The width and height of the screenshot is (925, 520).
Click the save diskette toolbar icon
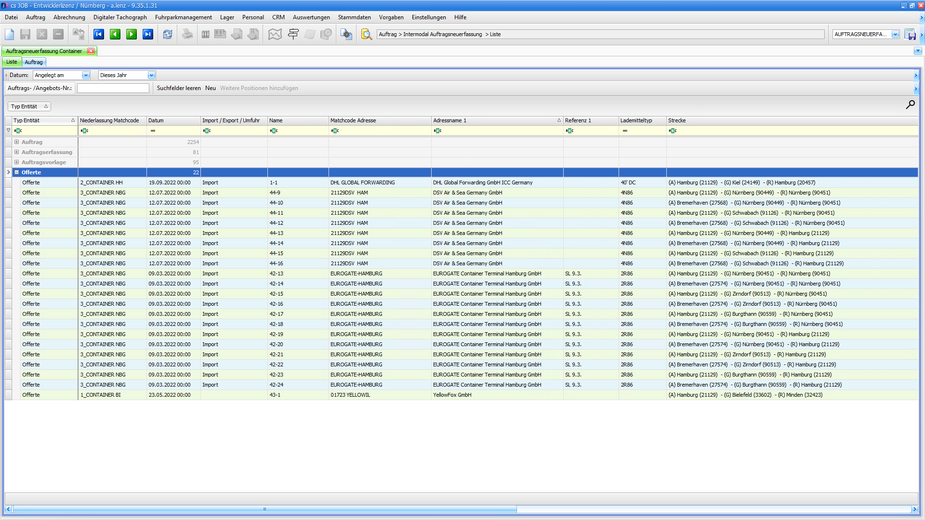[x=25, y=34]
